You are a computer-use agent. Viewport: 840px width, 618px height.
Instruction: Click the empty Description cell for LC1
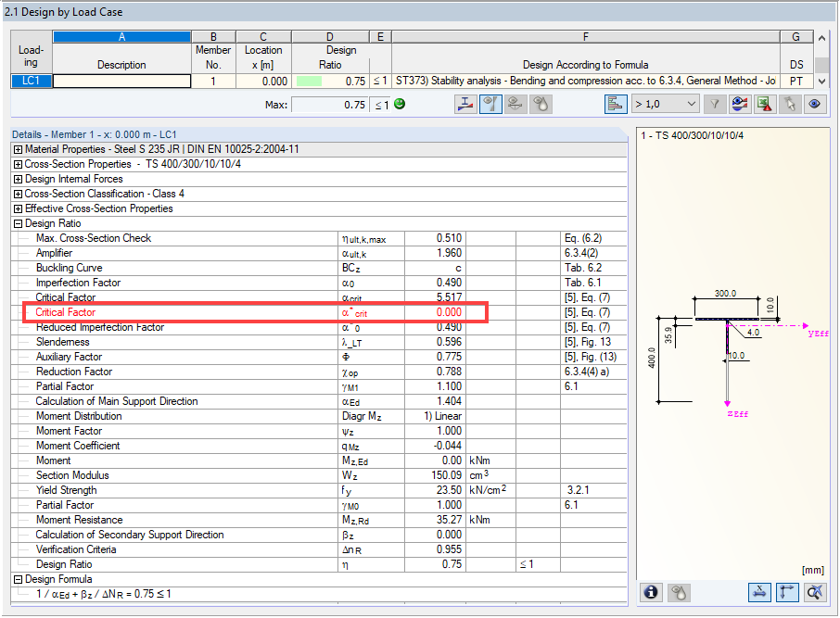(x=121, y=81)
